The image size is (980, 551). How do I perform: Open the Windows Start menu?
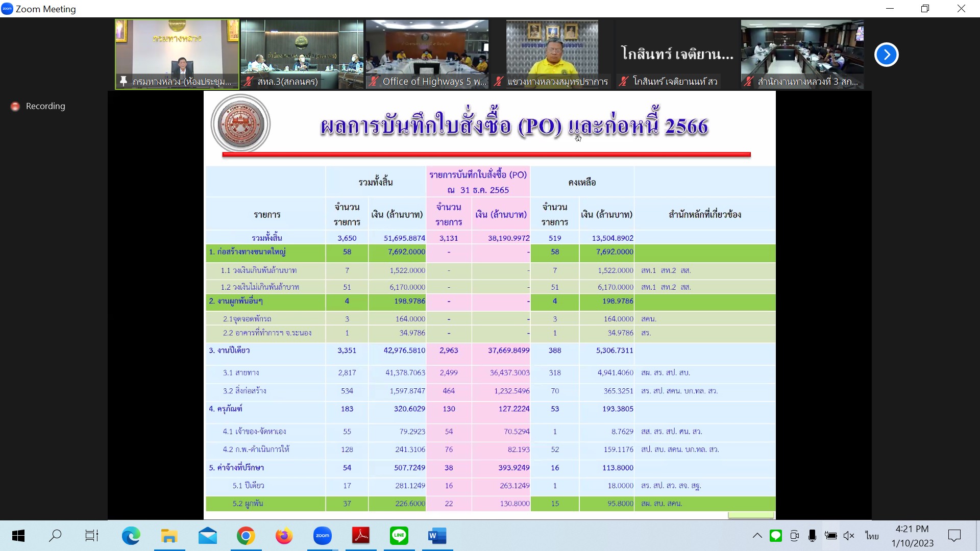coord(18,536)
